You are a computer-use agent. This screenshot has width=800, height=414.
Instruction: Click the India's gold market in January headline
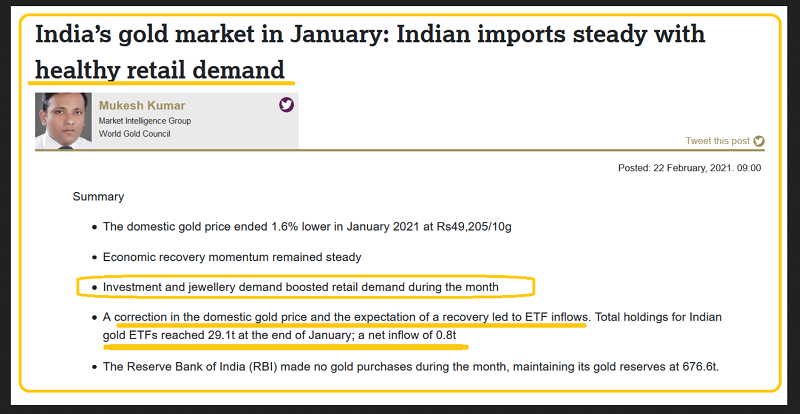pyautogui.click(x=370, y=35)
